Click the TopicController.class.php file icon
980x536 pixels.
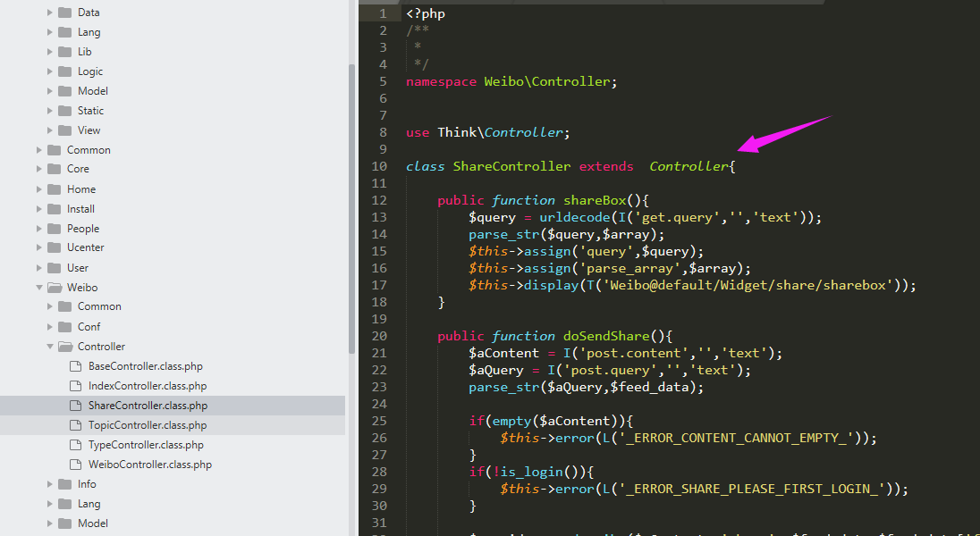point(76,425)
